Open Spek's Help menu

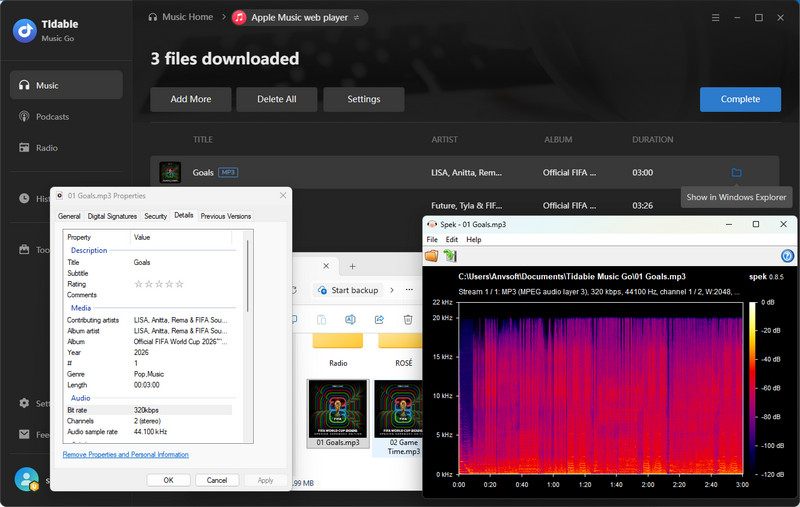tap(473, 239)
